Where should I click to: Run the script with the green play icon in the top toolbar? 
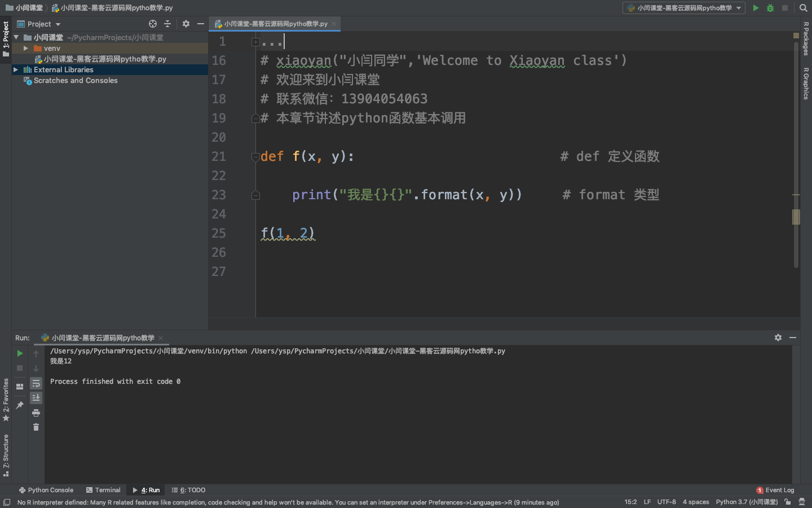[x=756, y=8]
